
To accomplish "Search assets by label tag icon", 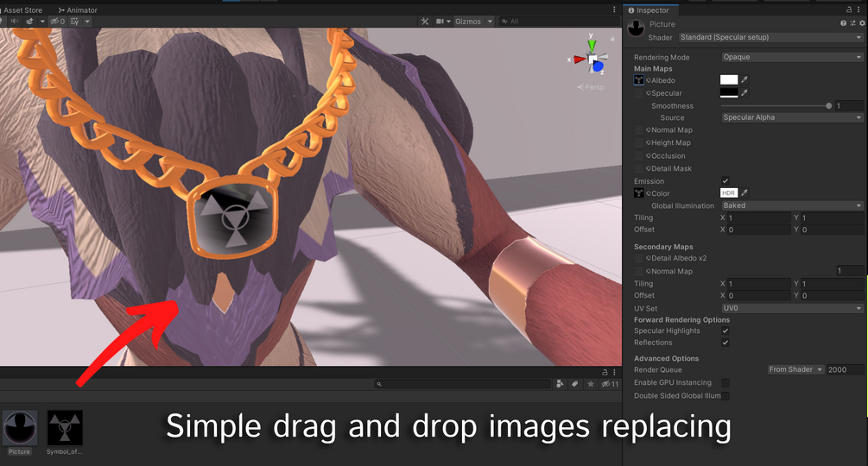I will (x=575, y=384).
